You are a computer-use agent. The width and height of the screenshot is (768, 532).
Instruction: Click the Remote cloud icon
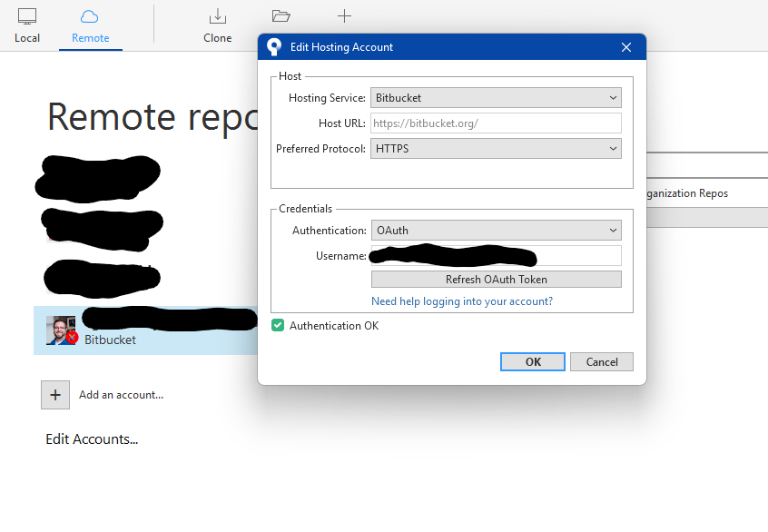tap(90, 16)
